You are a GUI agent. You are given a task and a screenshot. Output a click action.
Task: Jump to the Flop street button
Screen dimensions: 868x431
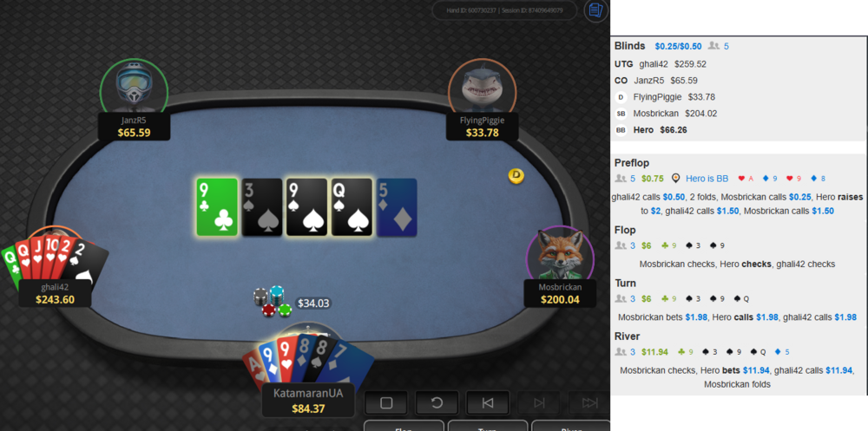[404, 426]
